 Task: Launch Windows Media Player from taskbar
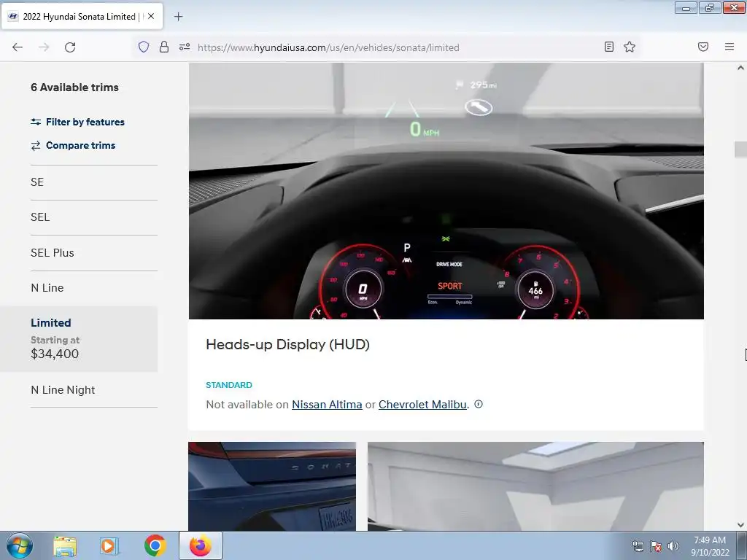[x=109, y=546]
